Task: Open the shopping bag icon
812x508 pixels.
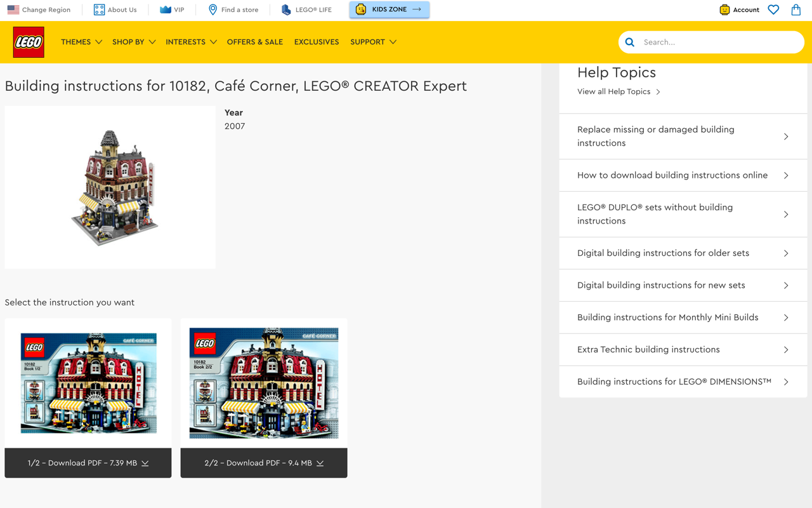Action: [x=796, y=10]
